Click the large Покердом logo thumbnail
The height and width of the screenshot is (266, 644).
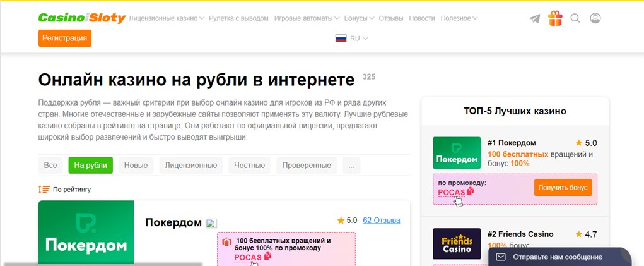tap(86, 233)
